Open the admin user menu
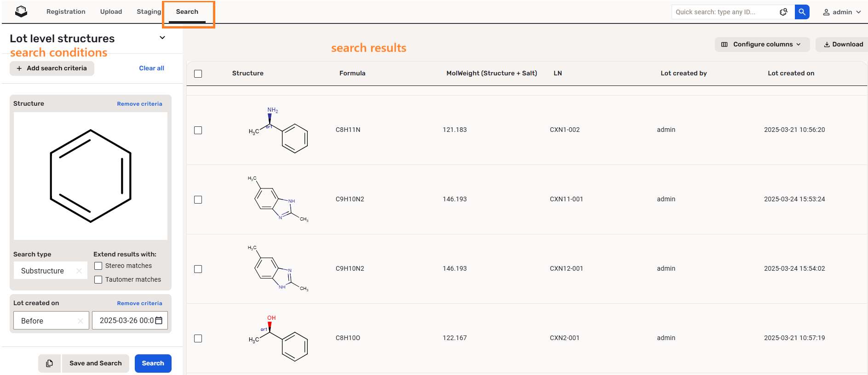This screenshot has height=375, width=868. coord(842,12)
